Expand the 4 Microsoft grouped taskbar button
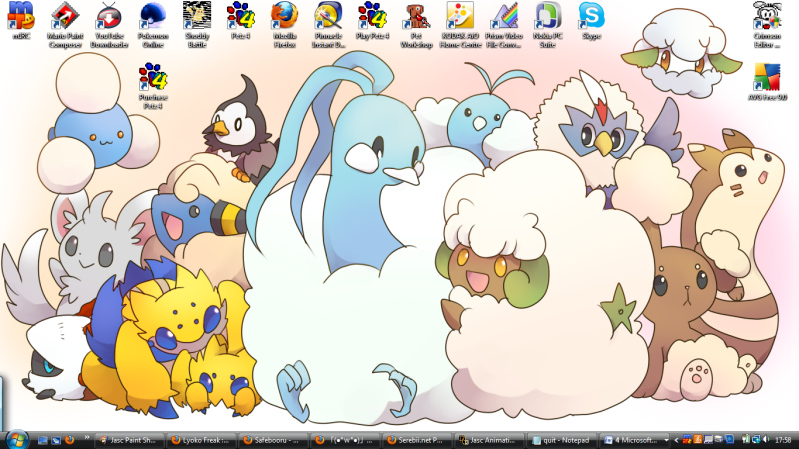Image resolution: width=799 pixels, height=449 pixels. pyautogui.click(x=634, y=440)
